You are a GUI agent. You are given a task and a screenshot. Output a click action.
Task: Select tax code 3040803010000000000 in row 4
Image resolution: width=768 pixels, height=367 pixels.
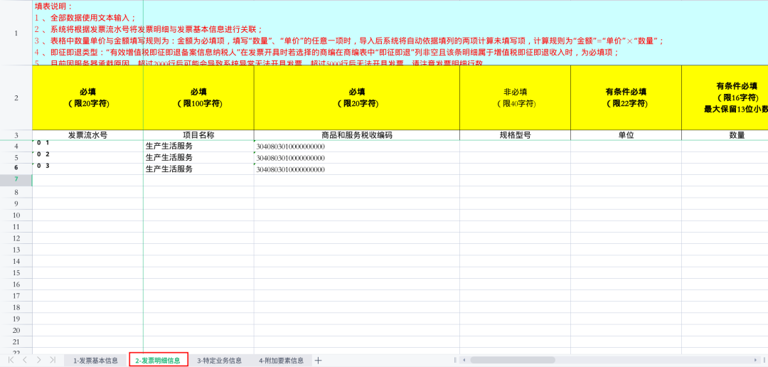(x=357, y=146)
